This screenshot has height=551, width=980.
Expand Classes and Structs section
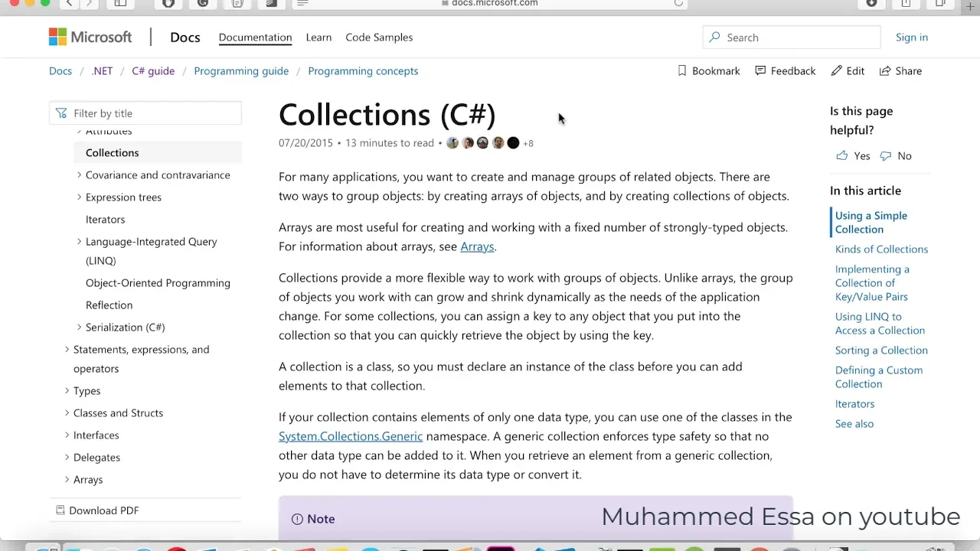click(67, 413)
